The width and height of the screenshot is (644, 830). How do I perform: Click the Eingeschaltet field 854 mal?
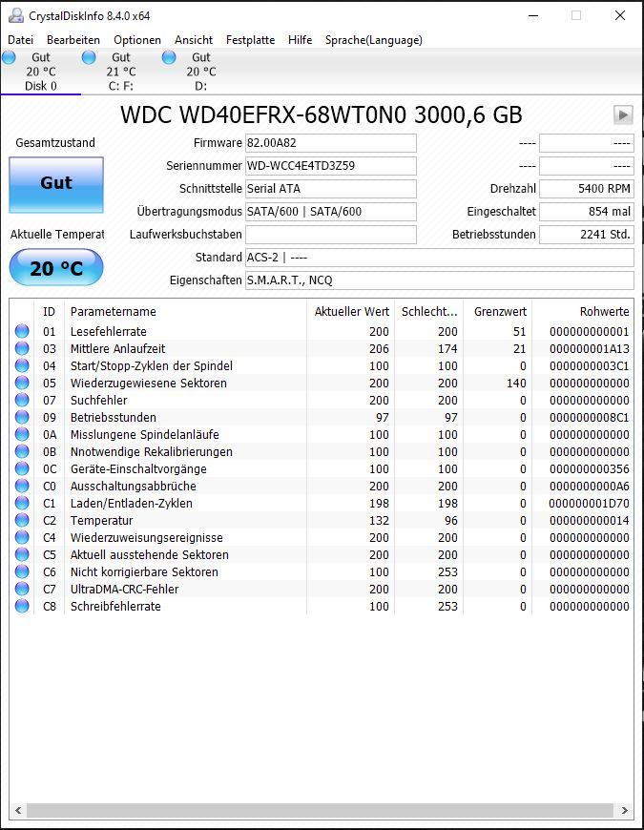point(587,211)
